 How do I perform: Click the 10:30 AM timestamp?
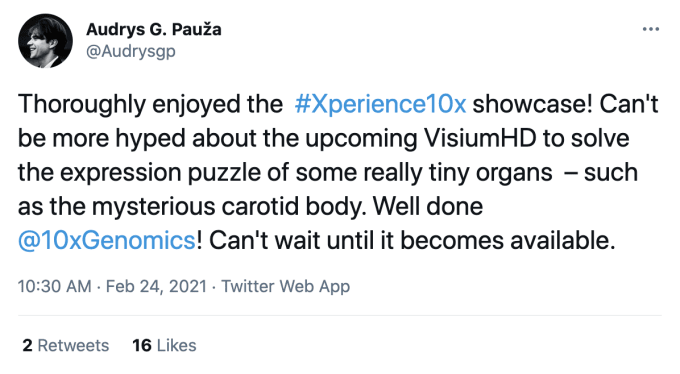pyautogui.click(x=55, y=286)
